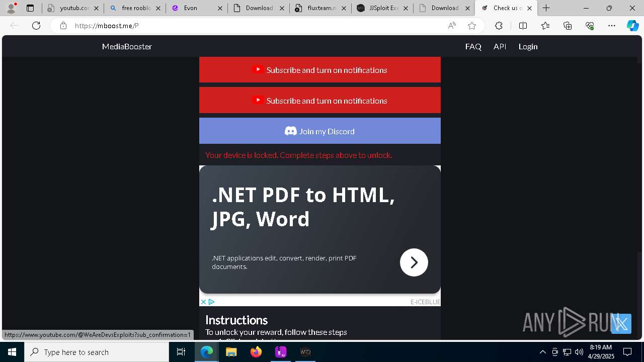Close the Evon tab
The height and width of the screenshot is (362, 644).
pyautogui.click(x=220, y=8)
